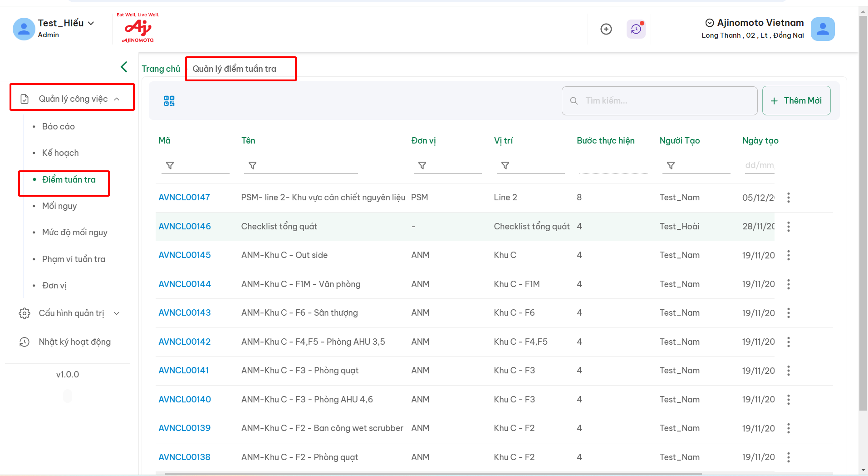Image resolution: width=868 pixels, height=476 pixels.
Task: Open the AVNCL00146 record link
Action: [185, 227]
